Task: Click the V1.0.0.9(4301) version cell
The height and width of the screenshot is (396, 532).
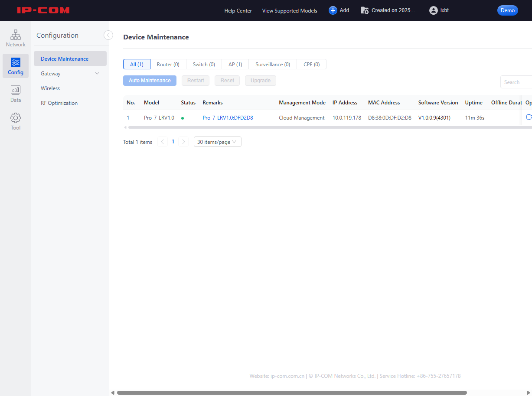Action: click(x=434, y=118)
